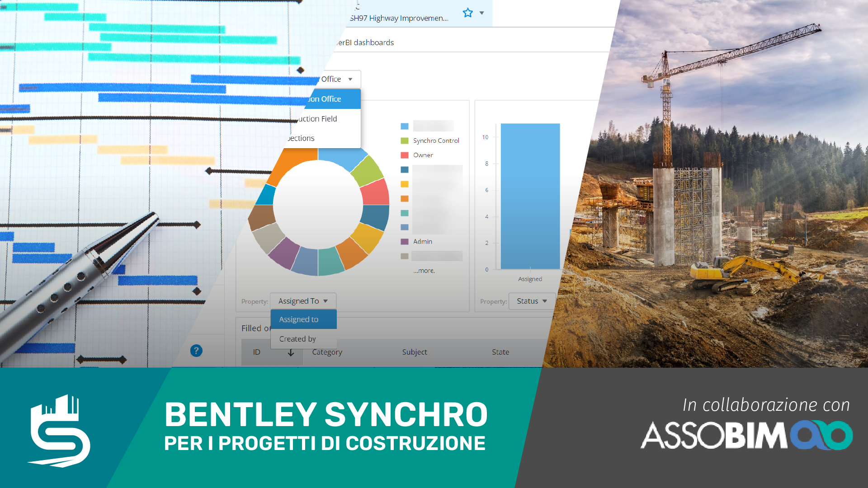This screenshot has width=868, height=488.
Task: Click the BENTLEY SYNCHRO title text
Action: 326,414
